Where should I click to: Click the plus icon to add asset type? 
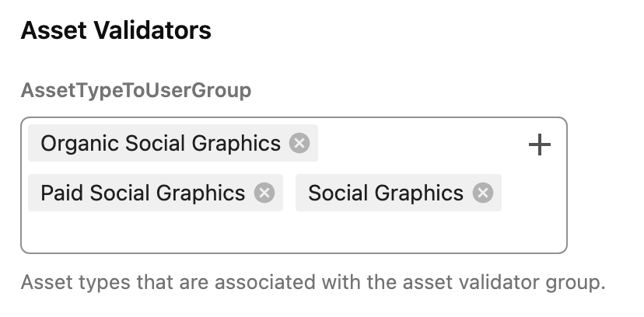[x=539, y=145]
